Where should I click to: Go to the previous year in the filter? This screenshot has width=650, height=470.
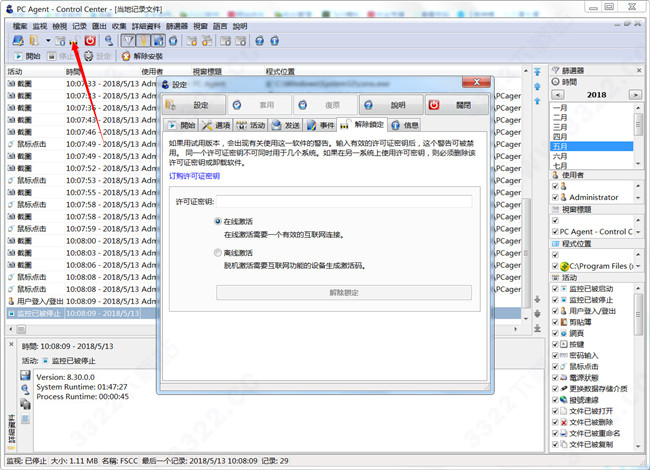558,95
